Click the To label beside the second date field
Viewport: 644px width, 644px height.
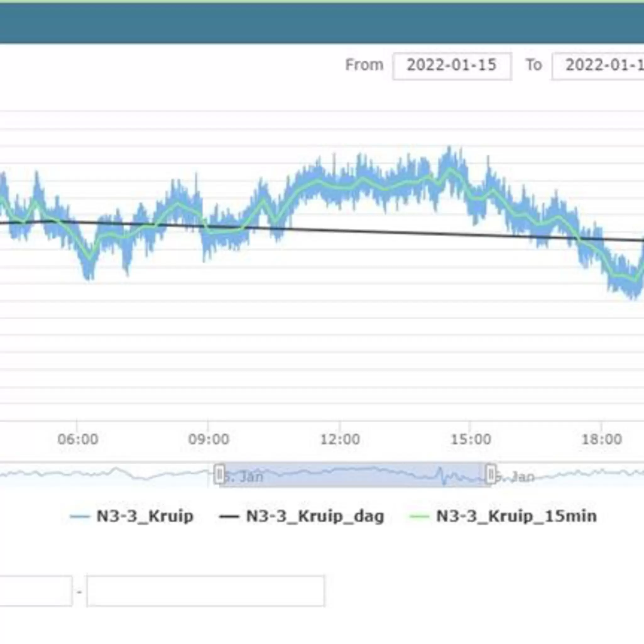[534, 65]
